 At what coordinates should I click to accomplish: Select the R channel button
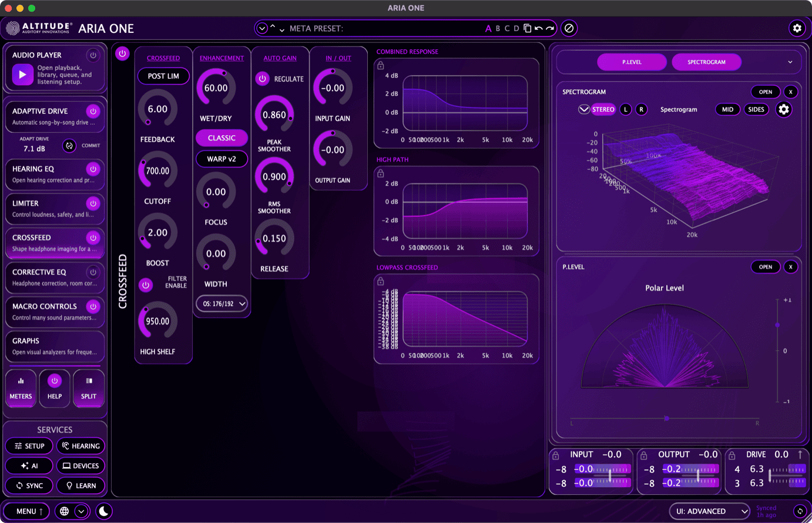tap(642, 109)
